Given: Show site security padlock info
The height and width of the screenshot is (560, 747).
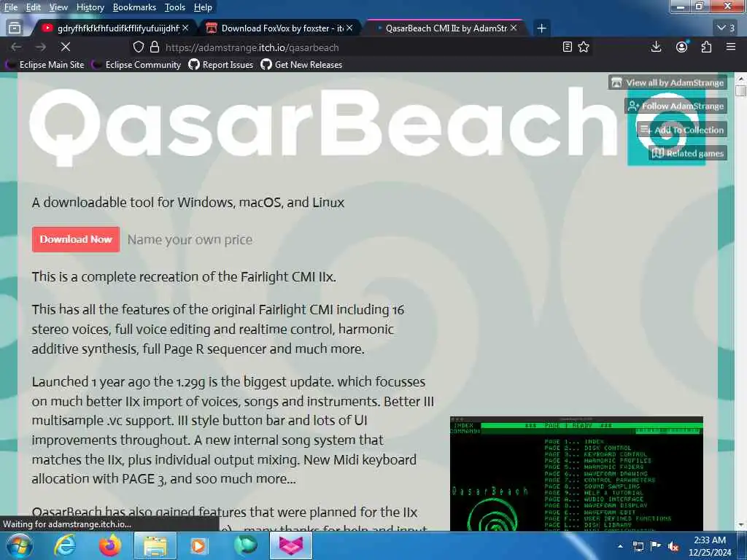Looking at the screenshot, I should [155, 47].
